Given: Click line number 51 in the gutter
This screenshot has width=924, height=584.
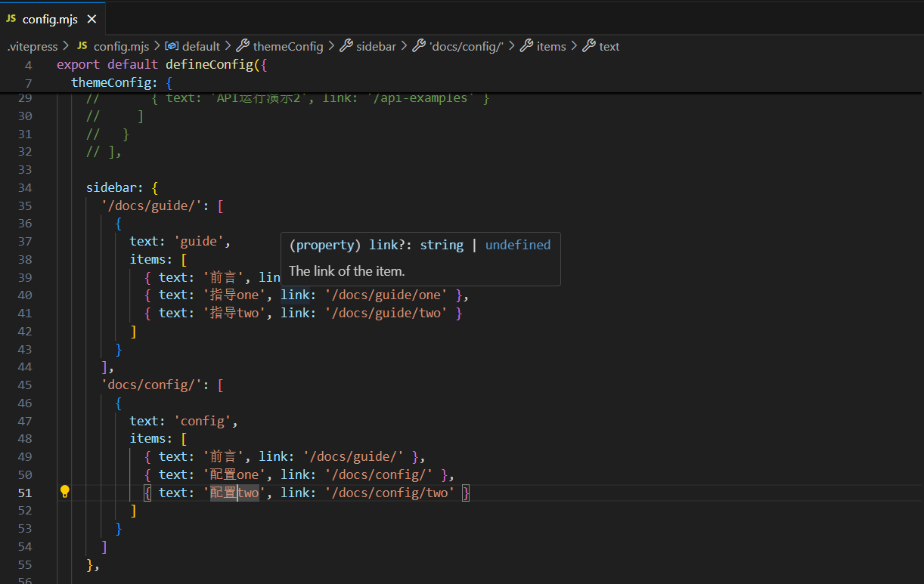Looking at the screenshot, I should click(x=24, y=493).
